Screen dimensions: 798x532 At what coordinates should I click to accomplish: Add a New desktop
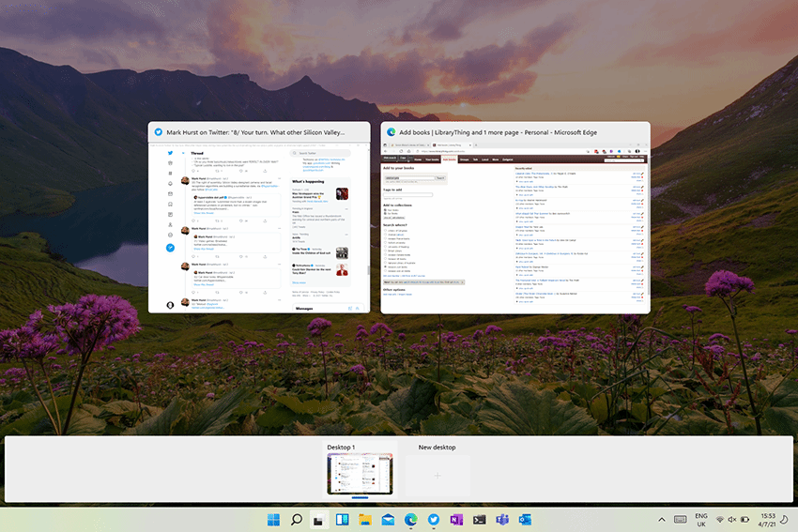[437, 476]
